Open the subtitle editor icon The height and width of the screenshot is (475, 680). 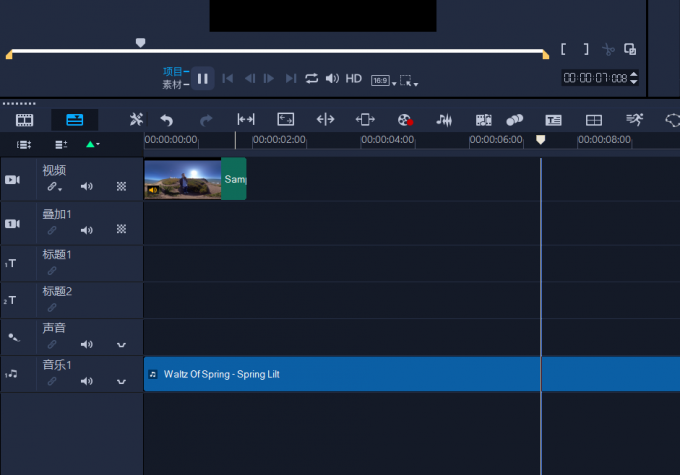[553, 120]
